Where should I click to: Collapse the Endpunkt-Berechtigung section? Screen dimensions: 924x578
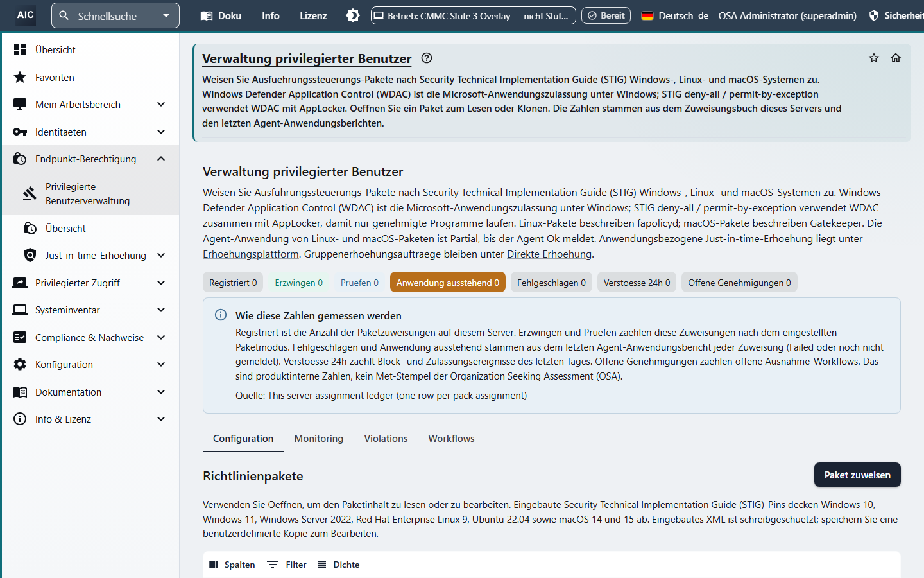tap(161, 159)
